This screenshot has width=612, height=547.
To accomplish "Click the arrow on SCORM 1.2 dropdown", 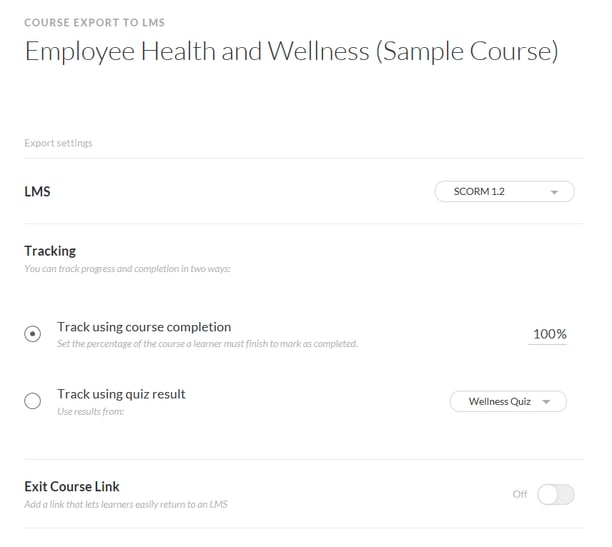I will (x=554, y=192).
